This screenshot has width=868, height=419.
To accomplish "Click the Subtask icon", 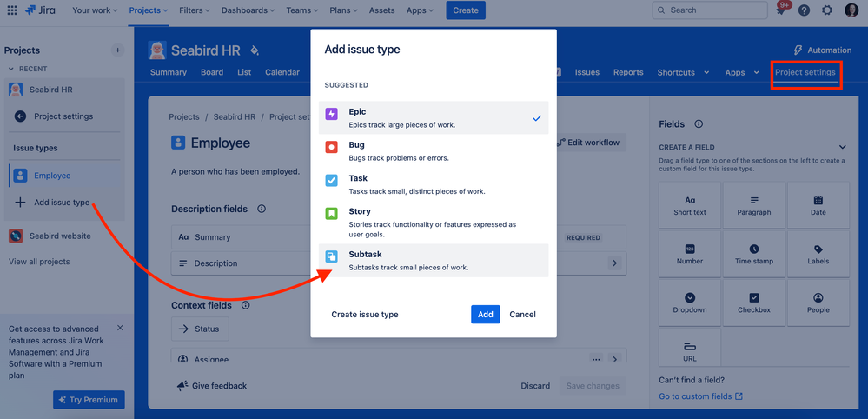I will [331, 256].
